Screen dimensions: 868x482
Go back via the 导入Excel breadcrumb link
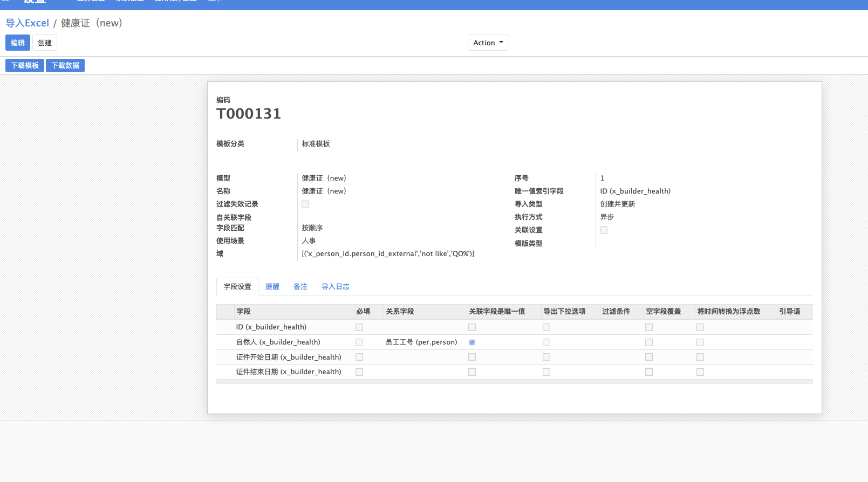point(27,23)
